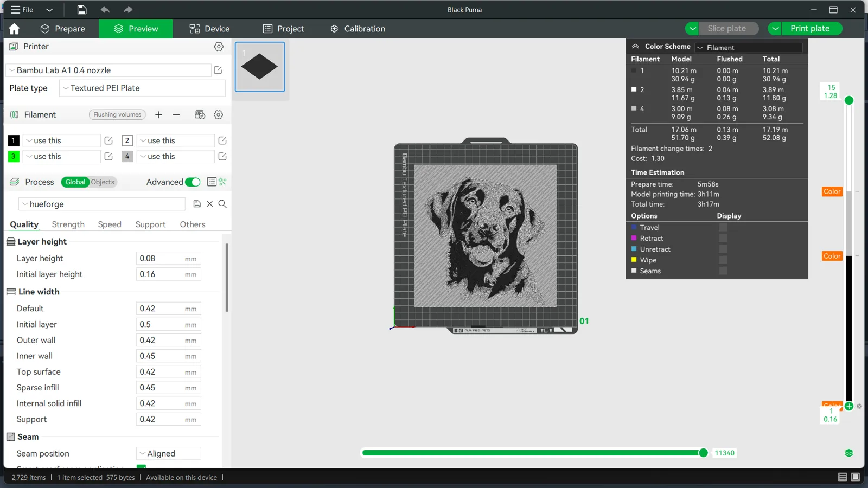Screen dimensions: 868x488
Task: Edit the Bambu Lab A1 printer preset
Action: pyautogui.click(x=218, y=70)
